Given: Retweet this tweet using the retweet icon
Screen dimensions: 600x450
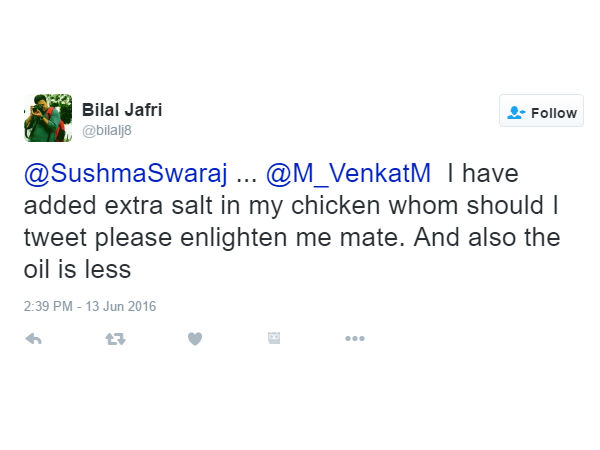Looking at the screenshot, I should click(x=115, y=339).
